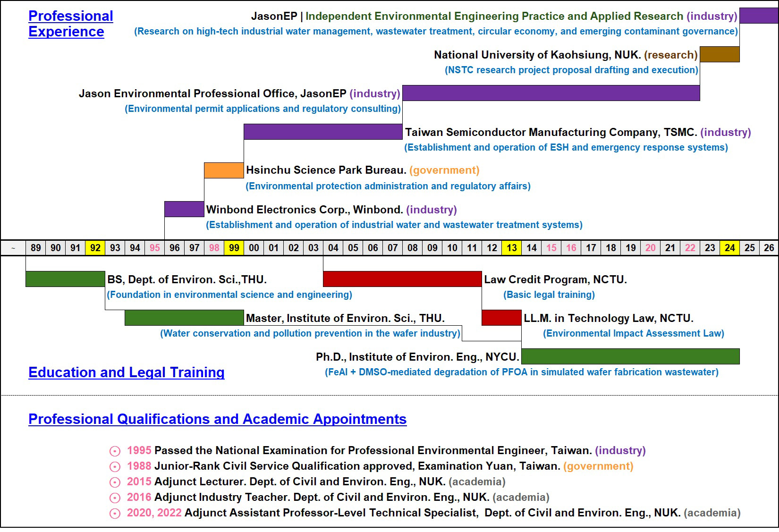The height and width of the screenshot is (532, 779).
Task: Click 'Environmental permit applications and regulatory consulting' description
Action: (262, 109)
